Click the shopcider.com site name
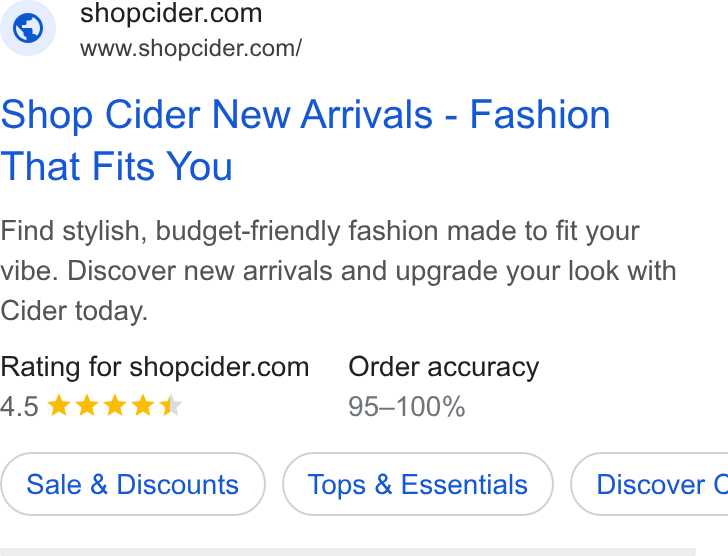Viewport: 728px width, 556px height. 171,13
